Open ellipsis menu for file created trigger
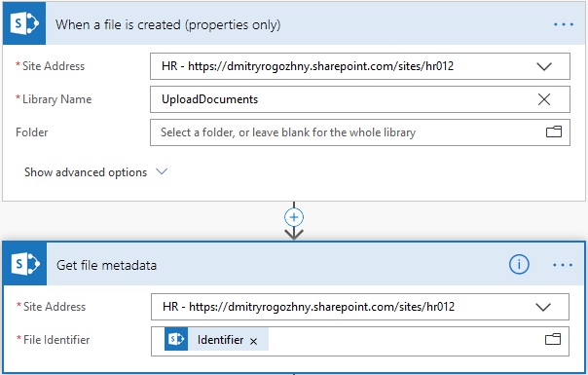 tap(564, 24)
